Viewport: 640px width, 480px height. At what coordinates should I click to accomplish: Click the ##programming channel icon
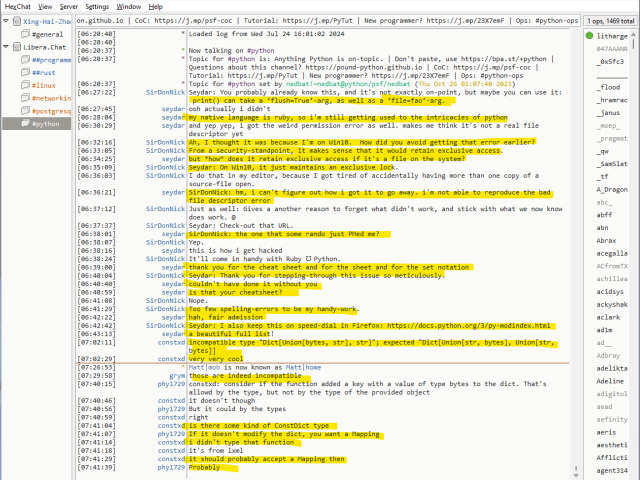click(x=25, y=60)
